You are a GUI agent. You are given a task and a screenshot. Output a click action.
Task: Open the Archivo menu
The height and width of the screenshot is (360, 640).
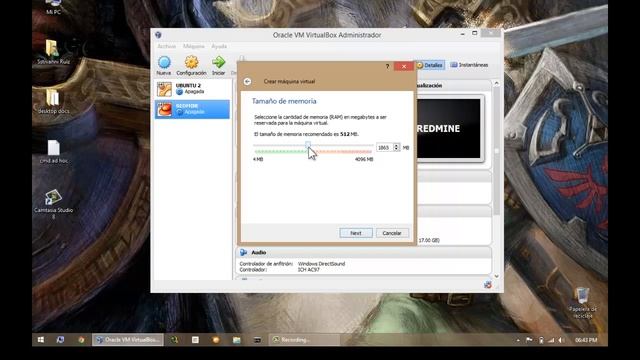[x=167, y=47]
